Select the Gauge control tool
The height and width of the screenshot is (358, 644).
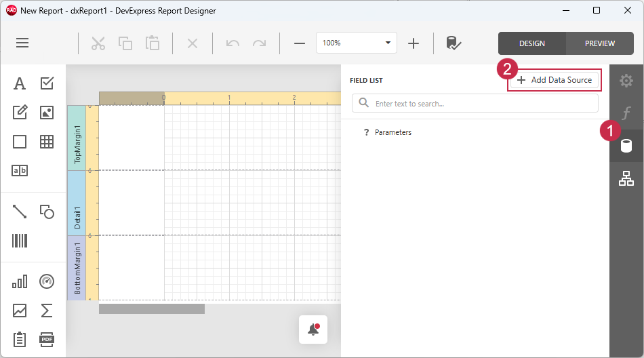point(47,281)
